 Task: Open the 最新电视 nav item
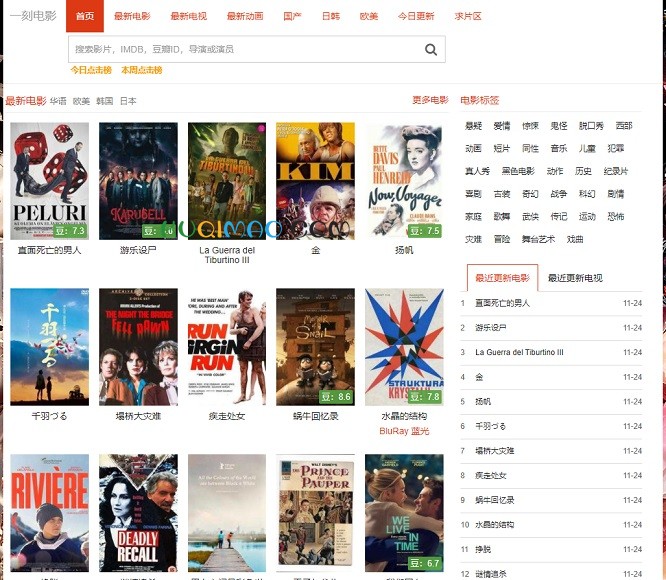coord(189,16)
